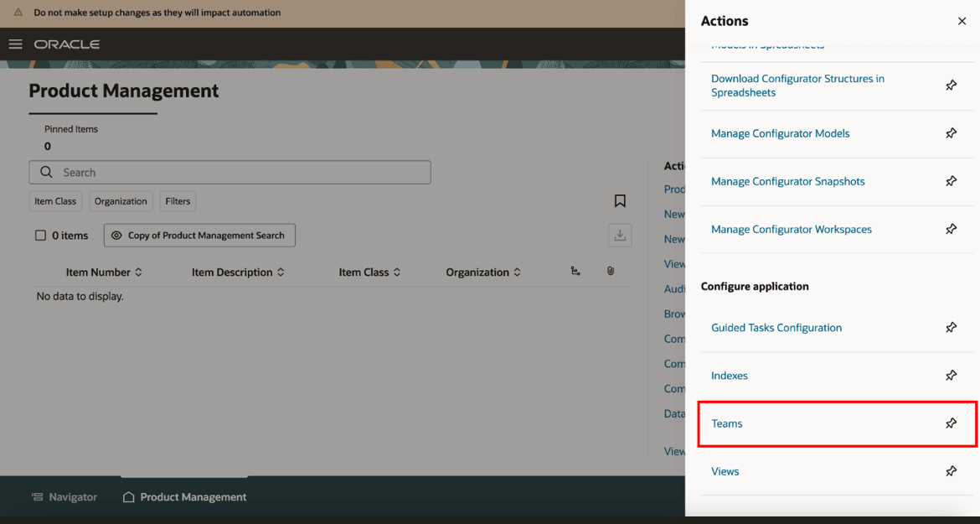Click the warning triangle icon
Image resolution: width=980 pixels, height=524 pixels.
pyautogui.click(x=18, y=12)
